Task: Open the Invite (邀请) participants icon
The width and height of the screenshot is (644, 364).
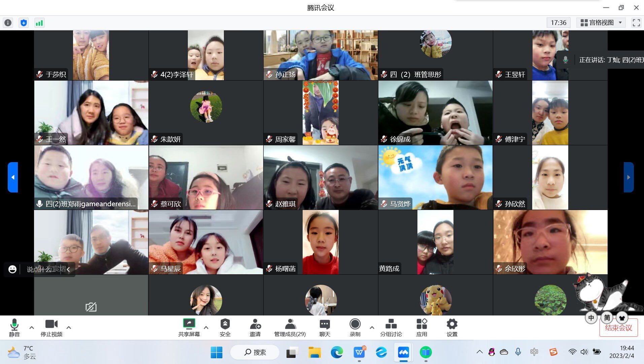Action: click(x=255, y=328)
